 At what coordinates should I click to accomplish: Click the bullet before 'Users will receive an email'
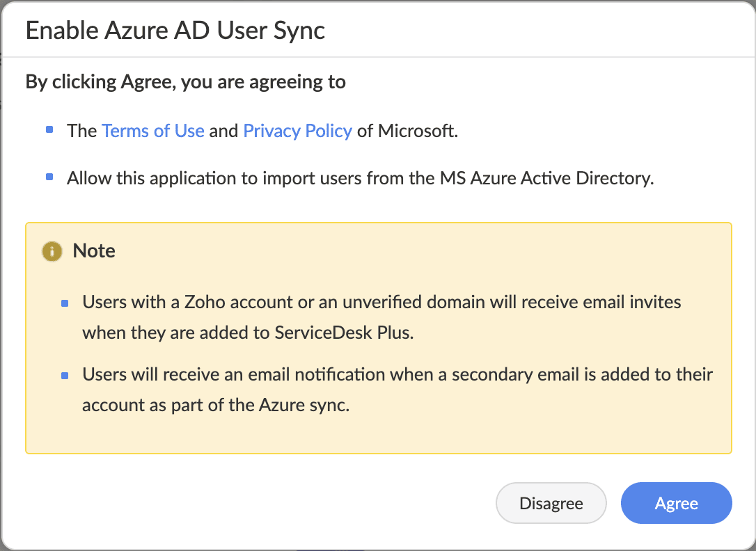click(x=65, y=376)
